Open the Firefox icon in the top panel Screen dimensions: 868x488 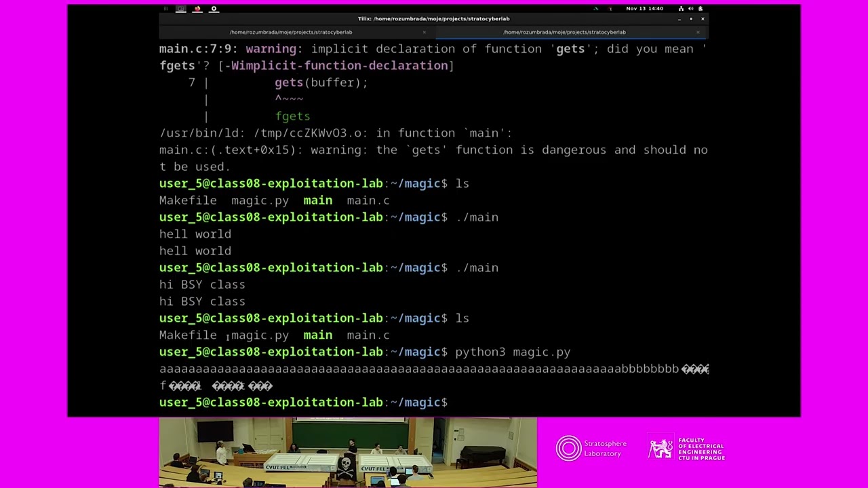pos(197,9)
